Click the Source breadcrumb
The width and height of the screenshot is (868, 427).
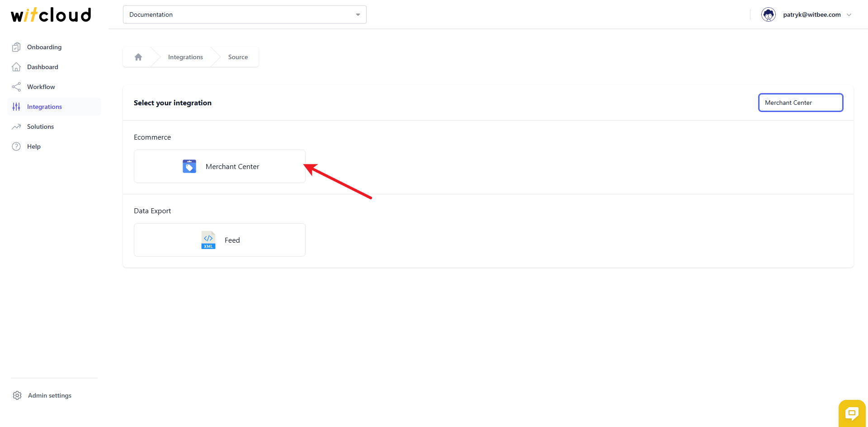(x=238, y=57)
